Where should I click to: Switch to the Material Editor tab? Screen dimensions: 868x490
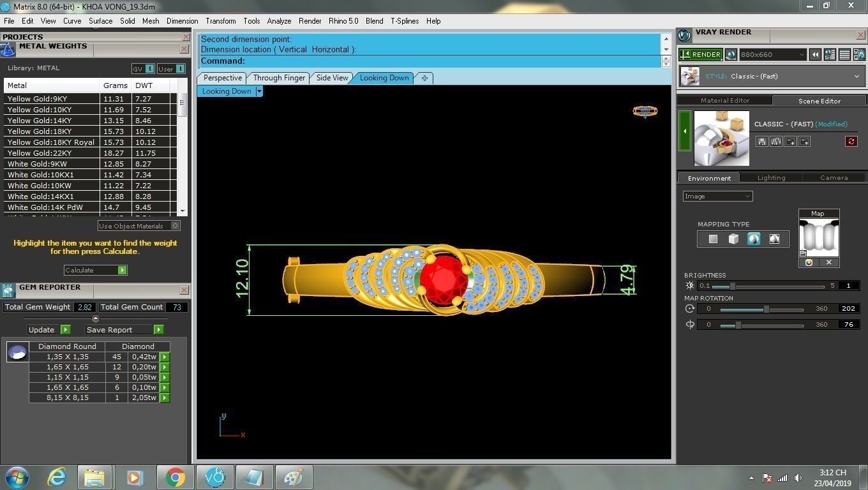[x=724, y=100]
